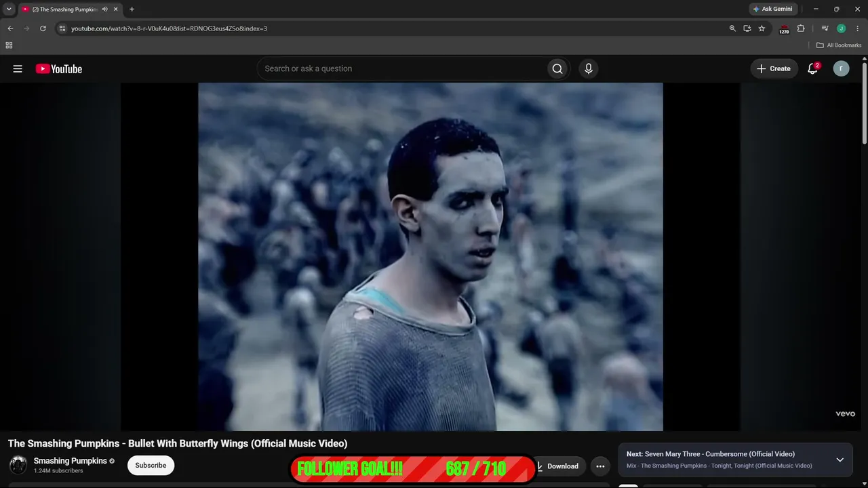Start voice search with microphone
Viewport: 868px width, 488px height.
coord(588,68)
